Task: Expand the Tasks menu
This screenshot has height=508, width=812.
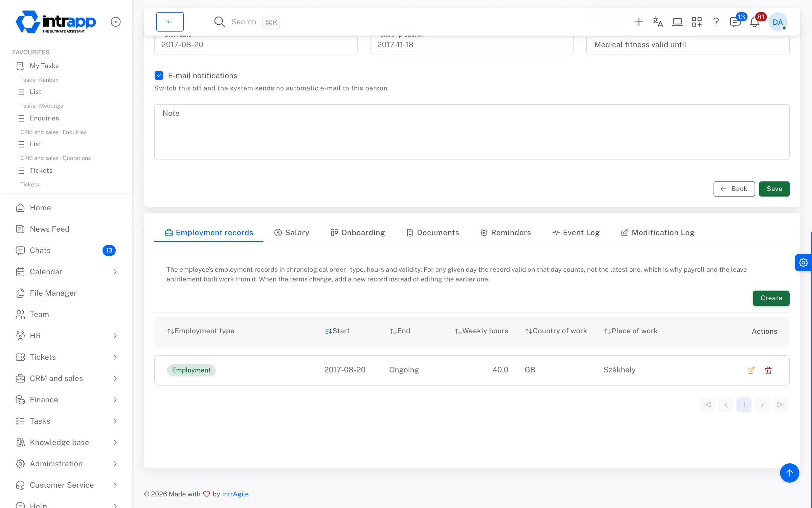Action: [66, 421]
